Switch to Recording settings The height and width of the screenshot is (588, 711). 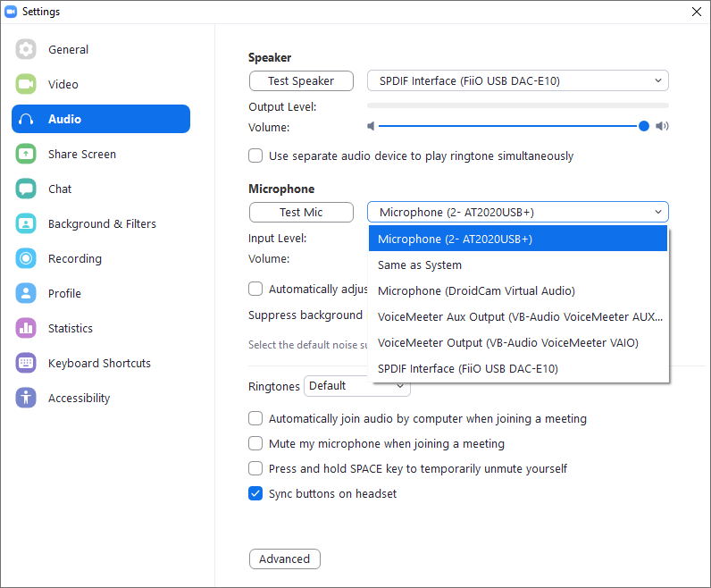coord(101,258)
